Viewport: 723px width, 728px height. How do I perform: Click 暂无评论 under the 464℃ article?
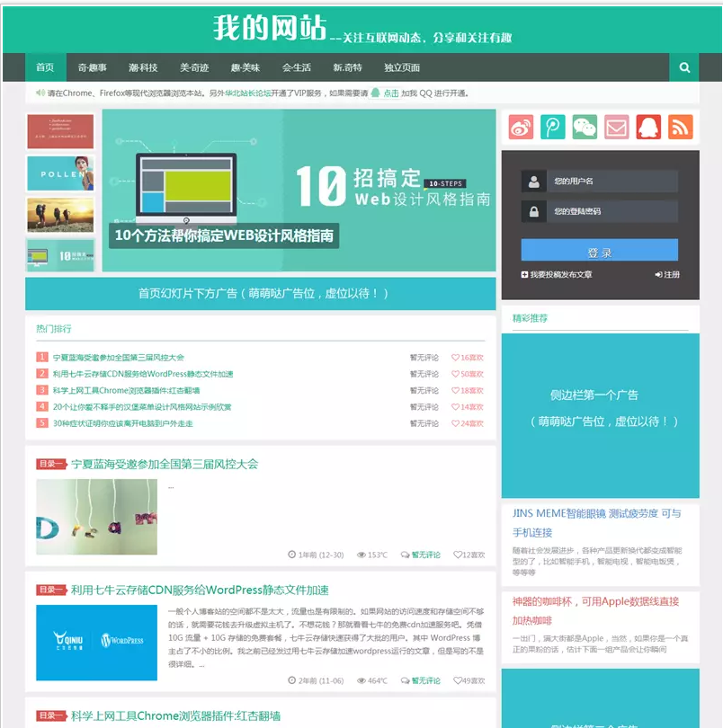[425, 680]
